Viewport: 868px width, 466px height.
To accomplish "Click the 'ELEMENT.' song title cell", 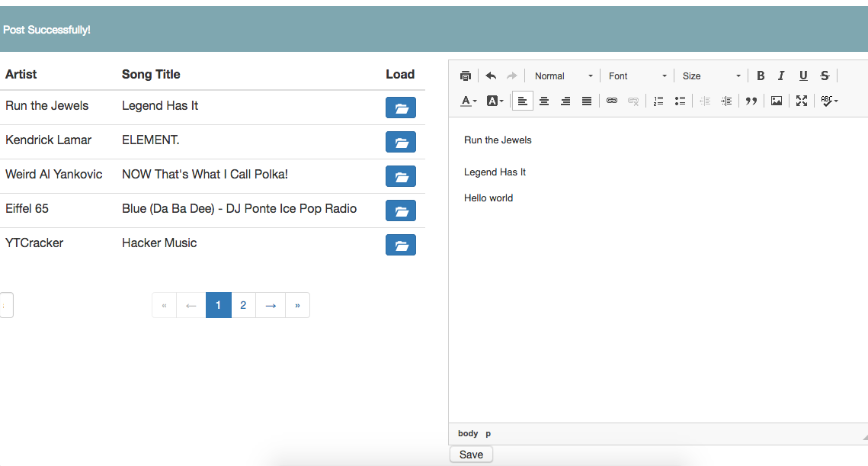I will click(151, 140).
